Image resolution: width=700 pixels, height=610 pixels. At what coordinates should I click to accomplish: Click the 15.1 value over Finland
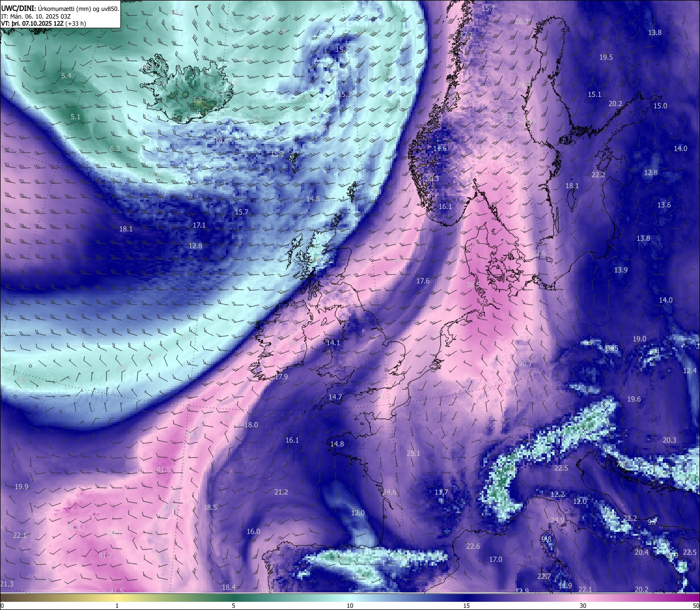tap(594, 94)
